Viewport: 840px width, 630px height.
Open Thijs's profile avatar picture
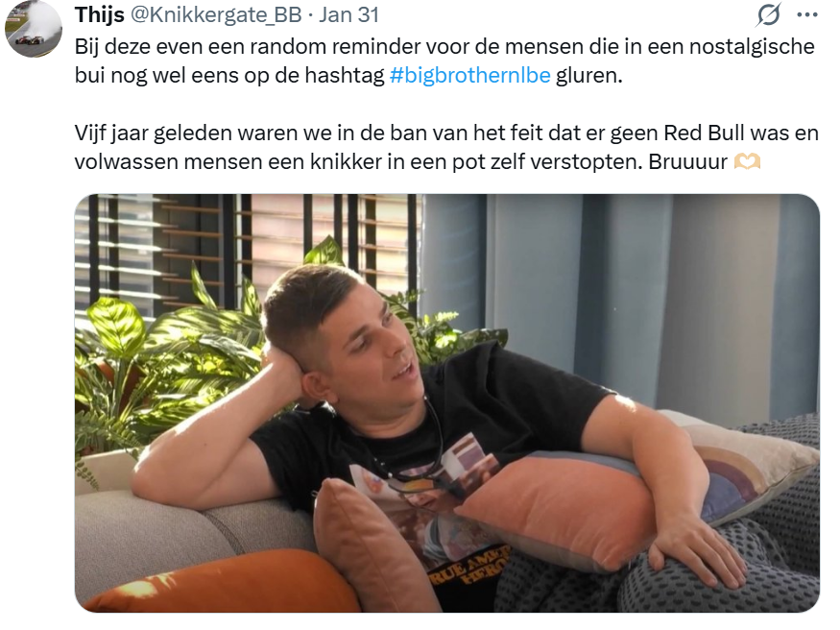click(x=34, y=27)
